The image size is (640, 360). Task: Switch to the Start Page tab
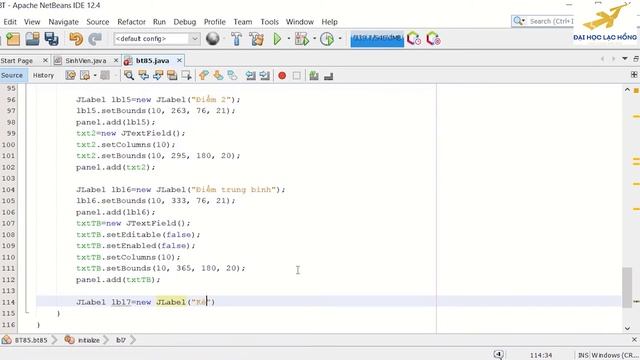click(x=17, y=60)
